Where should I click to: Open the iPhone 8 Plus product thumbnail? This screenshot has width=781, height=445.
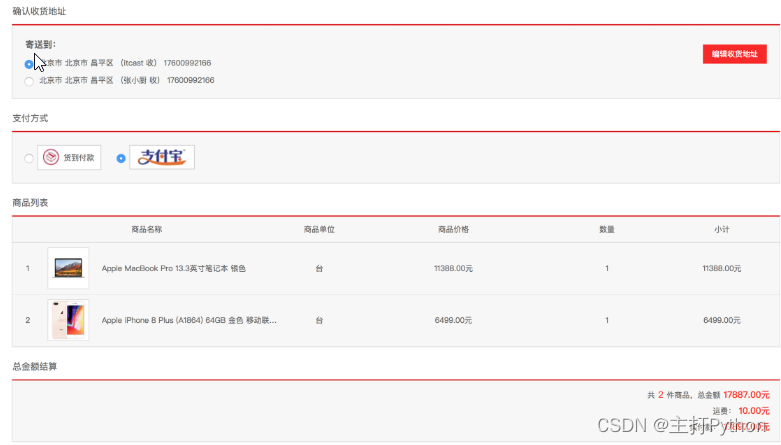68,320
